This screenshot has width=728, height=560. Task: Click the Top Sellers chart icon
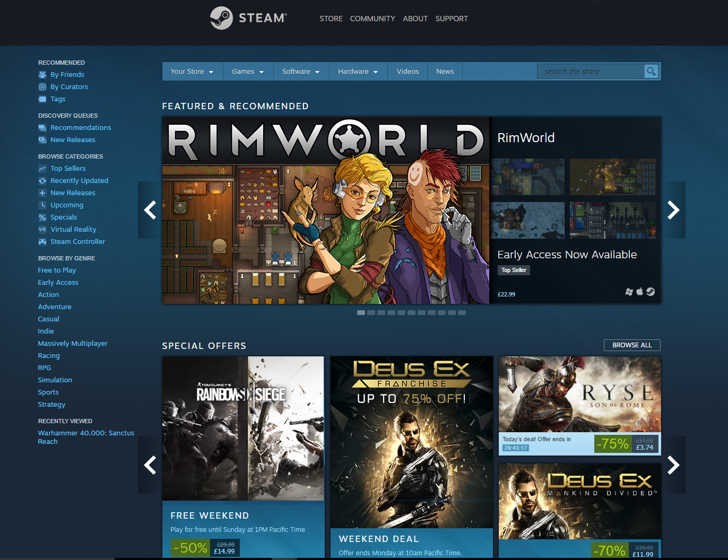pos(42,169)
